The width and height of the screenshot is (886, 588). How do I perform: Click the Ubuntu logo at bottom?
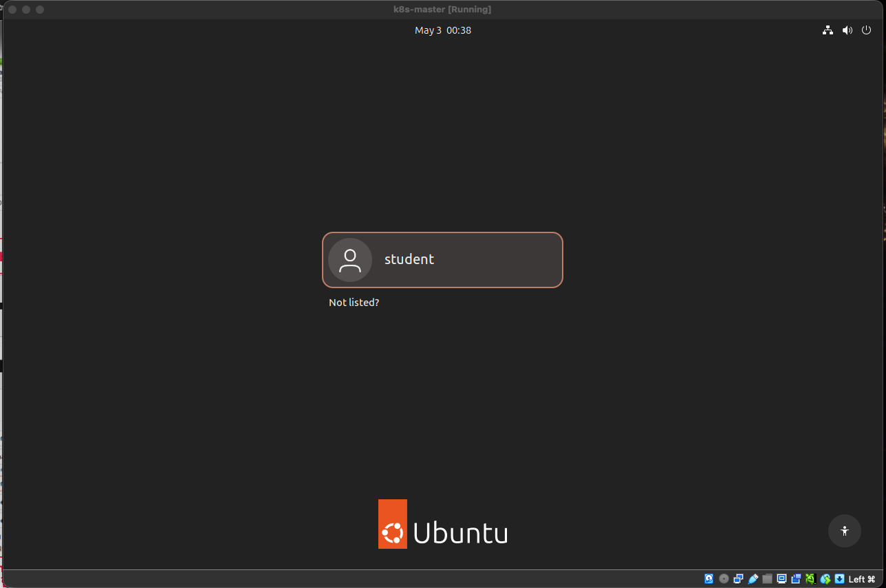pos(443,524)
